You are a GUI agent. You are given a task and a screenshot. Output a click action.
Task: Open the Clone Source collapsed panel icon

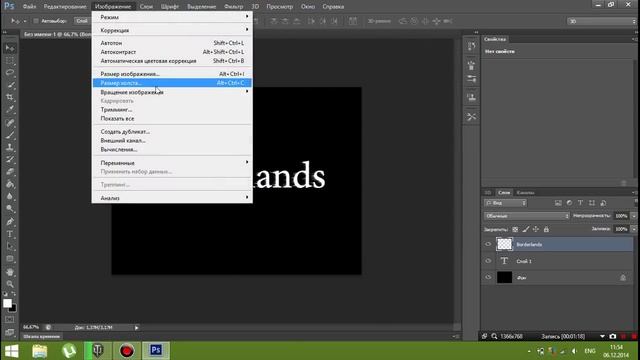[471, 98]
